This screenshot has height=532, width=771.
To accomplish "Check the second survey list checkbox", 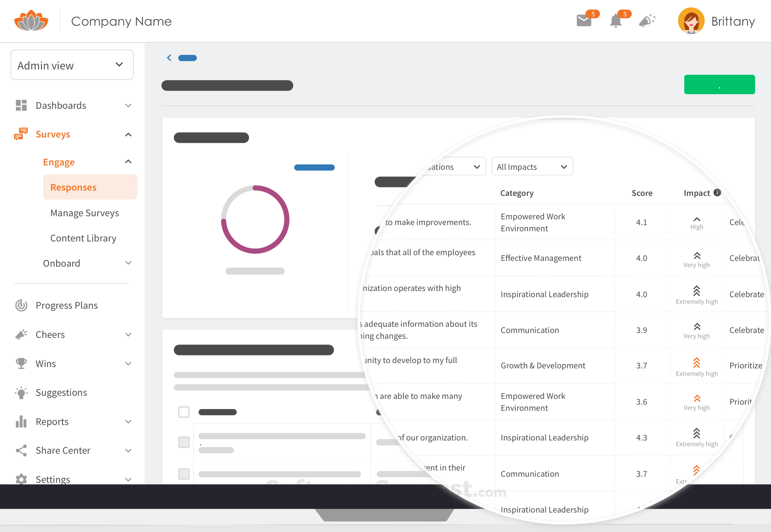I will (x=184, y=442).
